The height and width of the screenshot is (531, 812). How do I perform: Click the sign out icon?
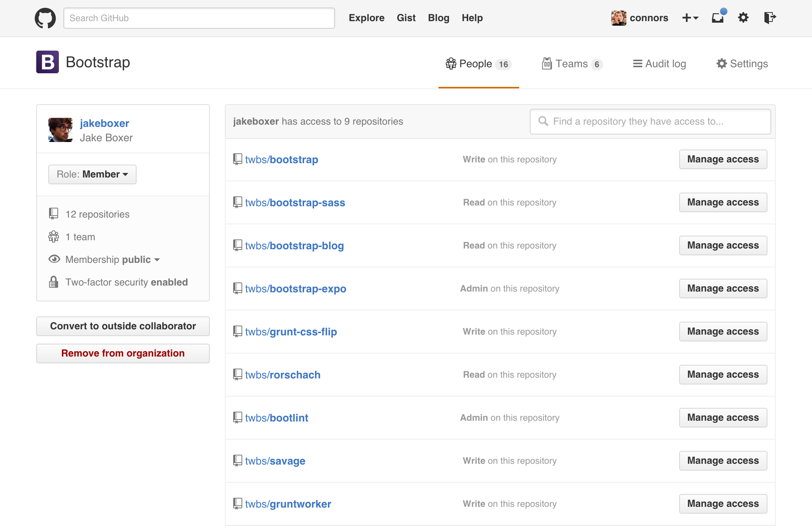[x=770, y=17]
